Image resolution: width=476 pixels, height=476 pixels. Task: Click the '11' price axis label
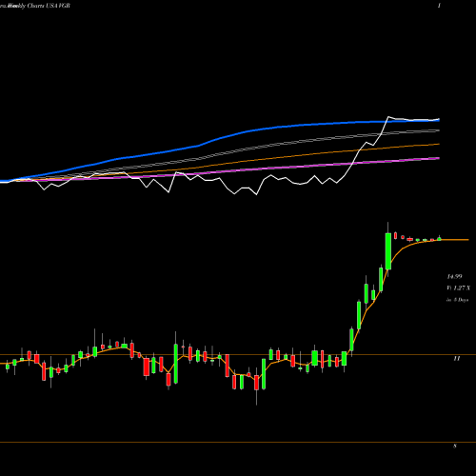(x=457, y=359)
